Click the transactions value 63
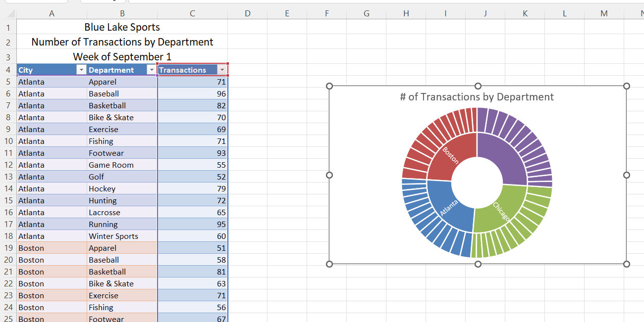This screenshot has width=644, height=322. point(192,284)
